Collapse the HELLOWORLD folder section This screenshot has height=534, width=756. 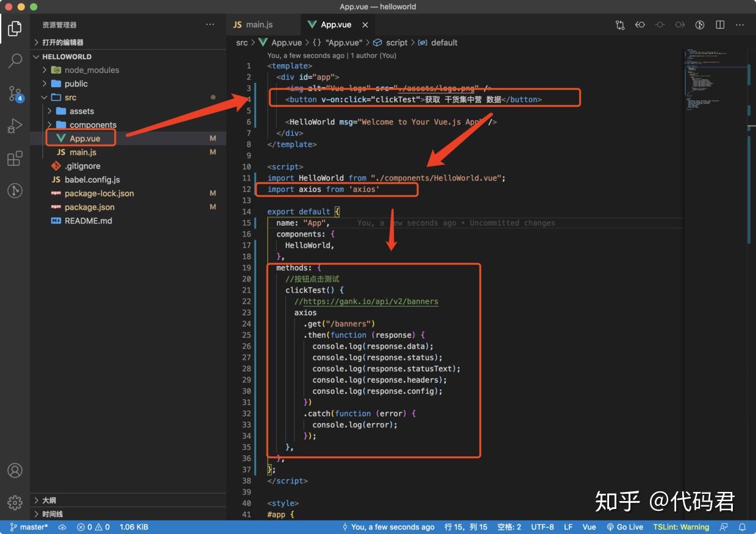[x=128, y=57]
